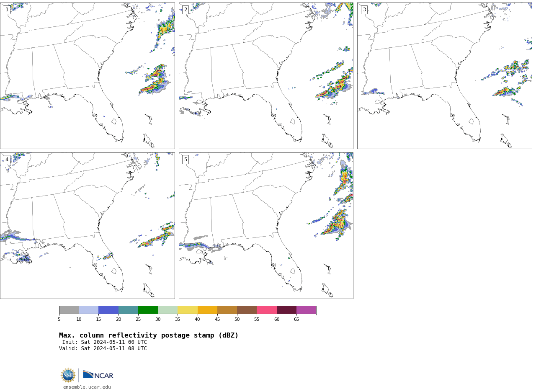
Task: Click the teal 20-25 dBZ swatch
Action: click(x=128, y=310)
